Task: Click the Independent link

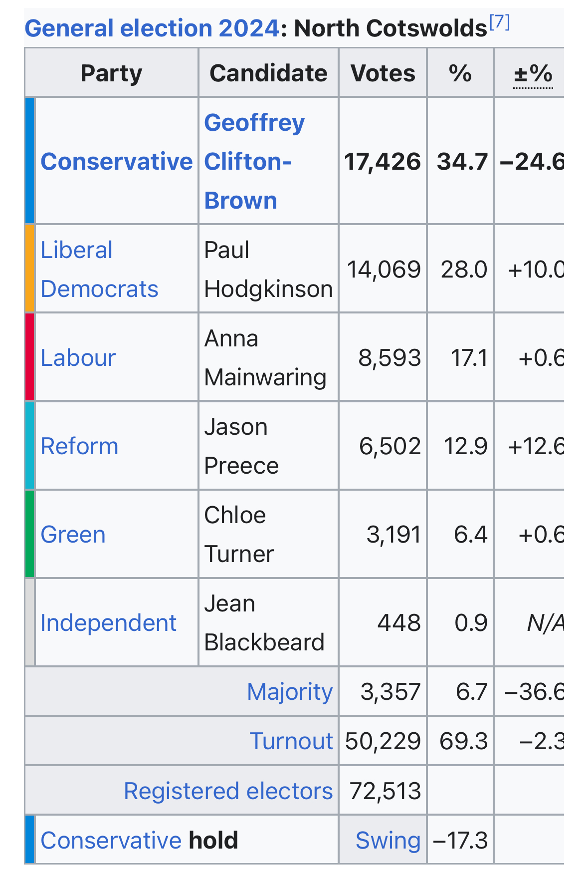Action: 108,623
